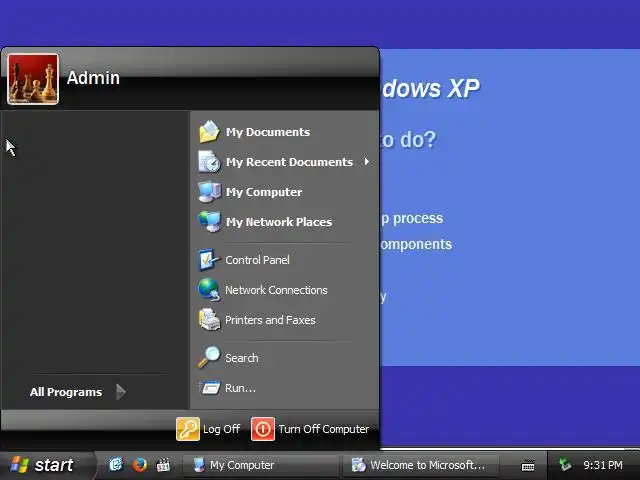Select the My Documents menu label
Viewport: 640px width, 480px height.
tap(268, 132)
